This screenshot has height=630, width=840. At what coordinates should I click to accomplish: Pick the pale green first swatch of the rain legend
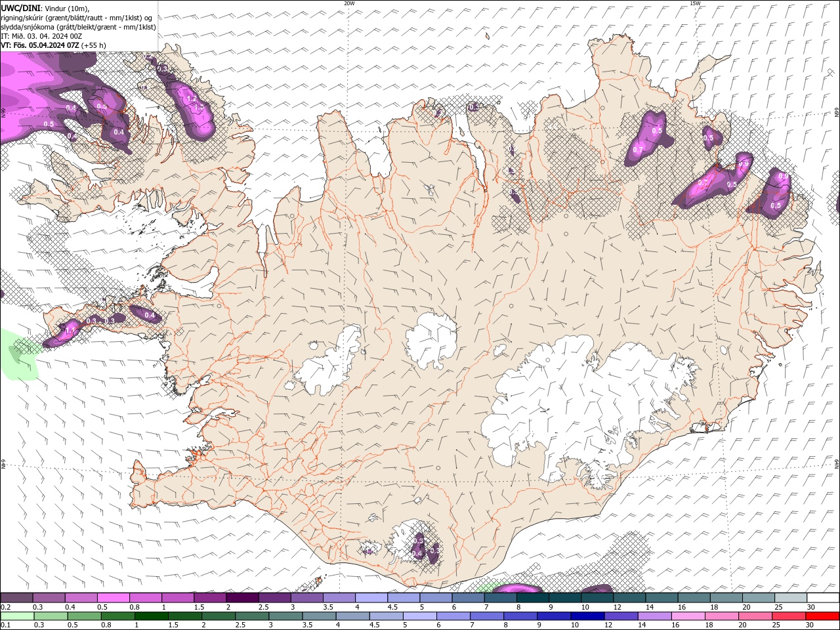click(16, 616)
